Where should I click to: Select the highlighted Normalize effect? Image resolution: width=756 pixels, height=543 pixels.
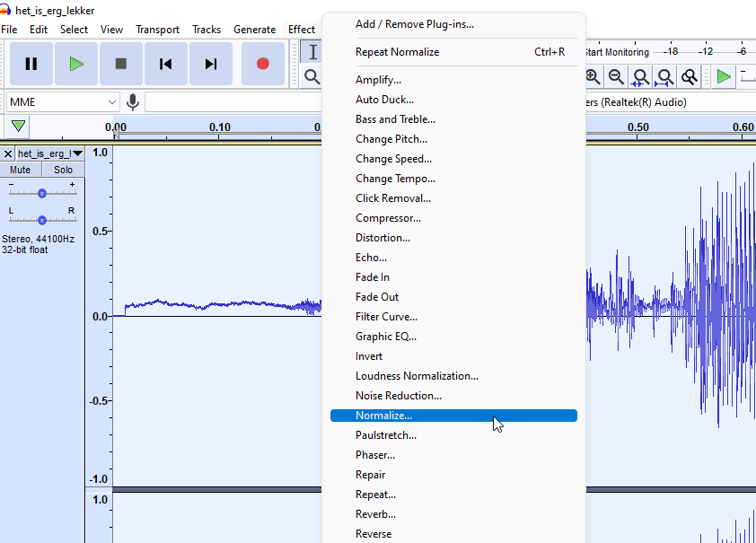(453, 416)
